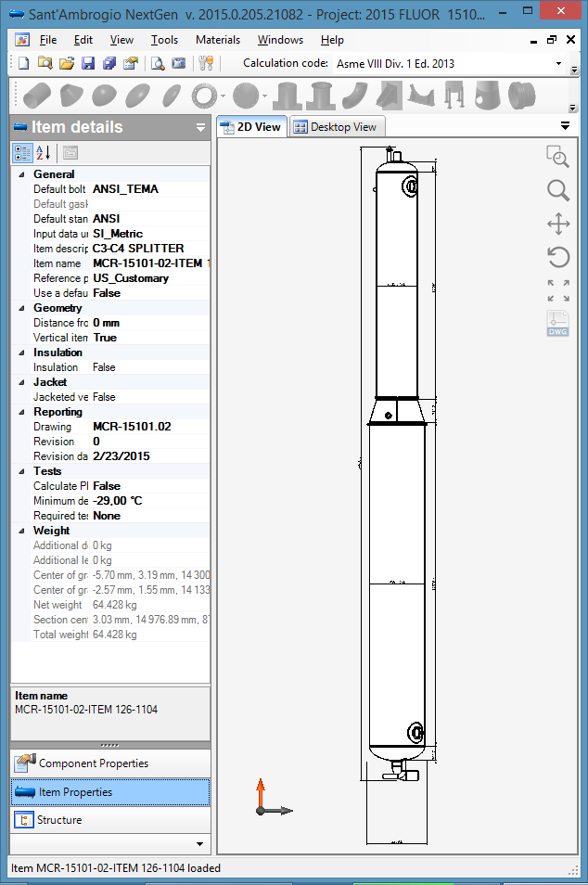588x885 pixels.
Task: Open the Help menu
Action: [332, 40]
